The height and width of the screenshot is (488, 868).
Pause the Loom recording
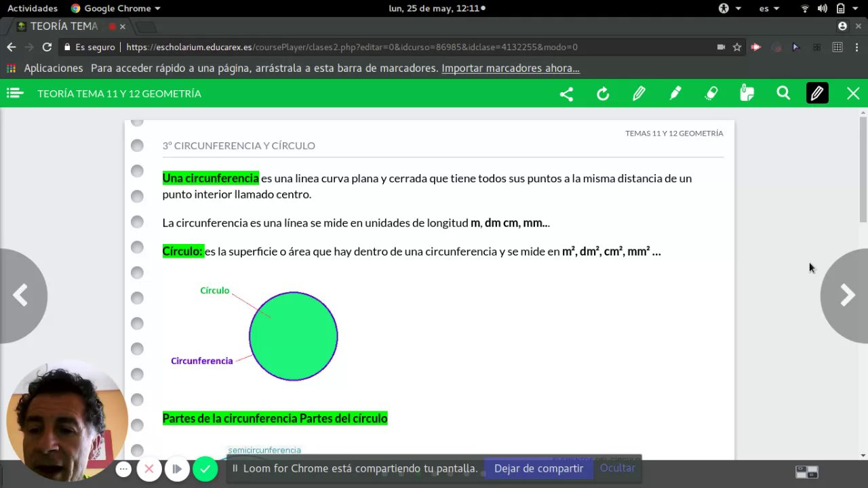177,468
